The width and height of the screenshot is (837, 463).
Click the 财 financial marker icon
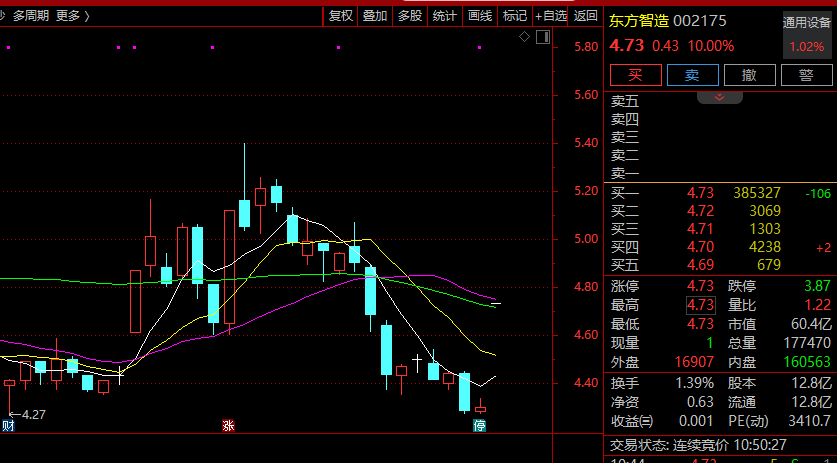(x=8, y=426)
